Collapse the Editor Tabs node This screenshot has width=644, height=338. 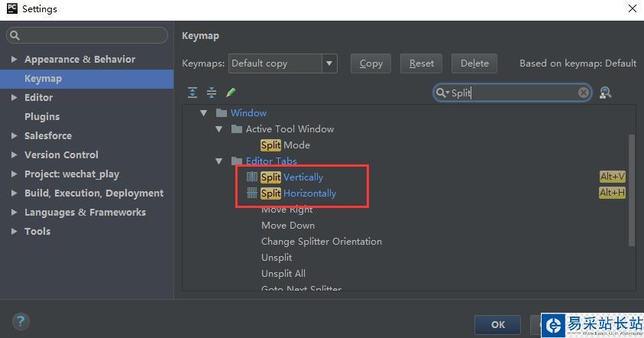click(219, 161)
